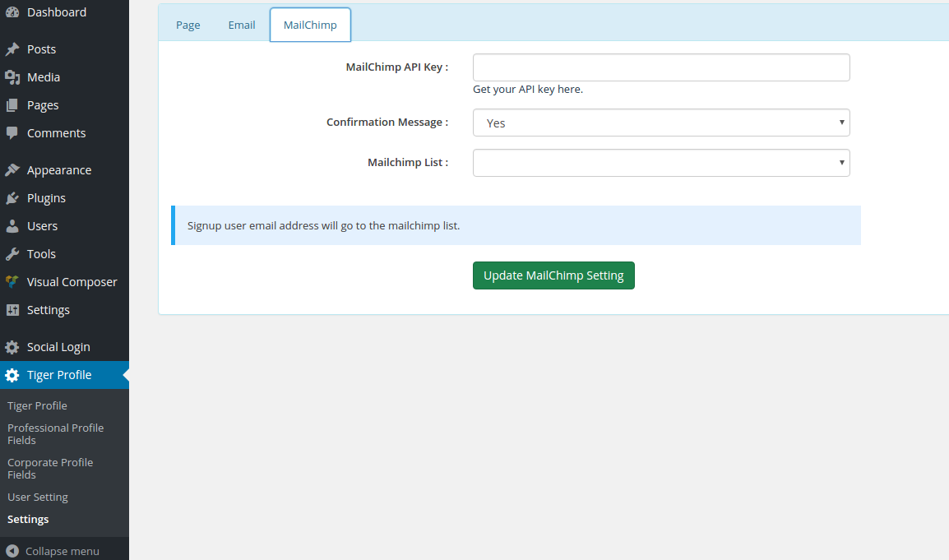Select the MailChimp tab

(310, 25)
